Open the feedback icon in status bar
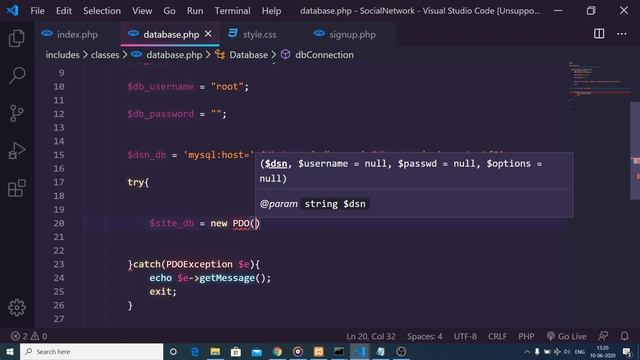 tap(603, 336)
